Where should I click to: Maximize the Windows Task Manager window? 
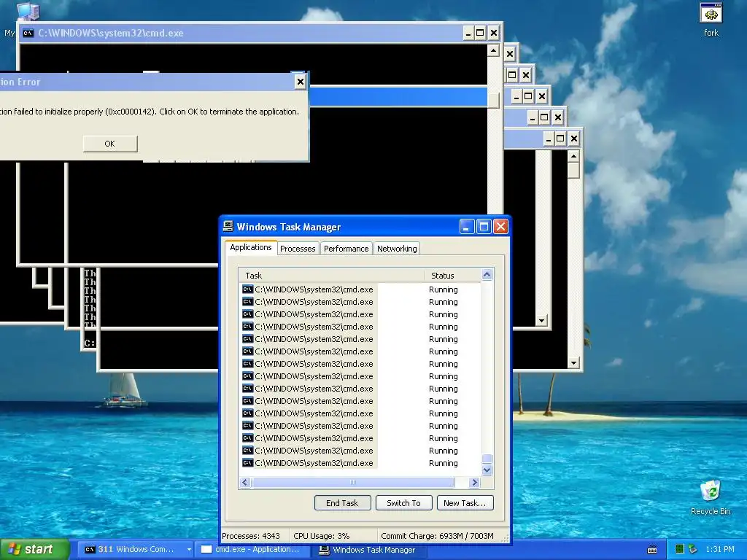484,226
